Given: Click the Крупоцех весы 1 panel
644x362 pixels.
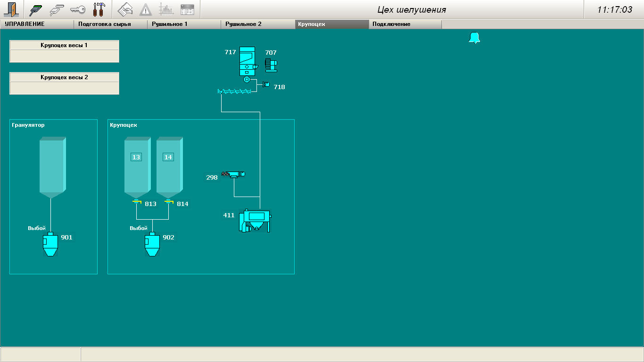Looking at the screenshot, I should point(64,51).
